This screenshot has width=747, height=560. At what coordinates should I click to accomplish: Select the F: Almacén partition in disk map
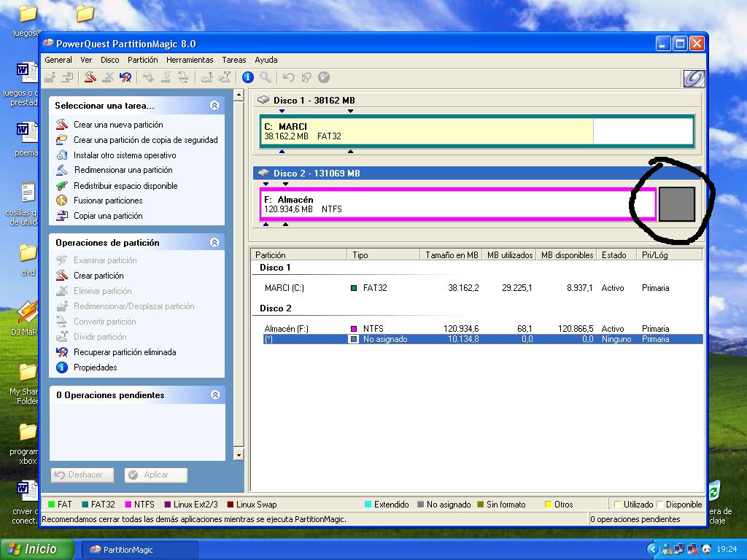pyautogui.click(x=458, y=204)
